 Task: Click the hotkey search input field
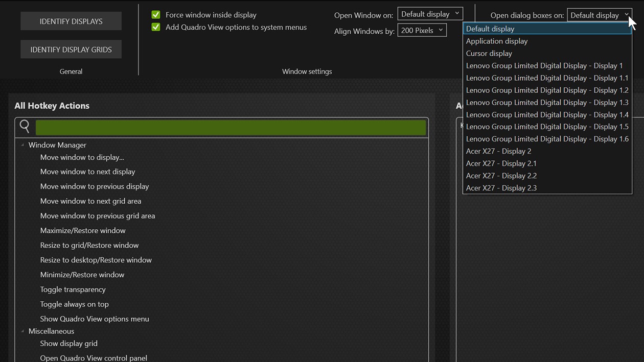click(x=230, y=126)
